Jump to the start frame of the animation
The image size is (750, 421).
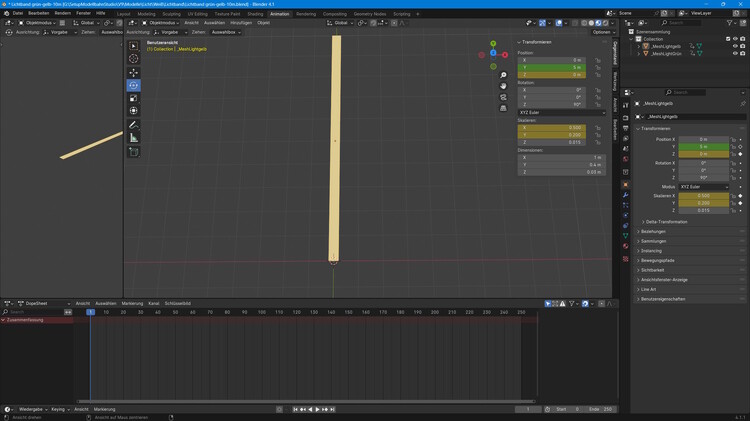pos(296,410)
